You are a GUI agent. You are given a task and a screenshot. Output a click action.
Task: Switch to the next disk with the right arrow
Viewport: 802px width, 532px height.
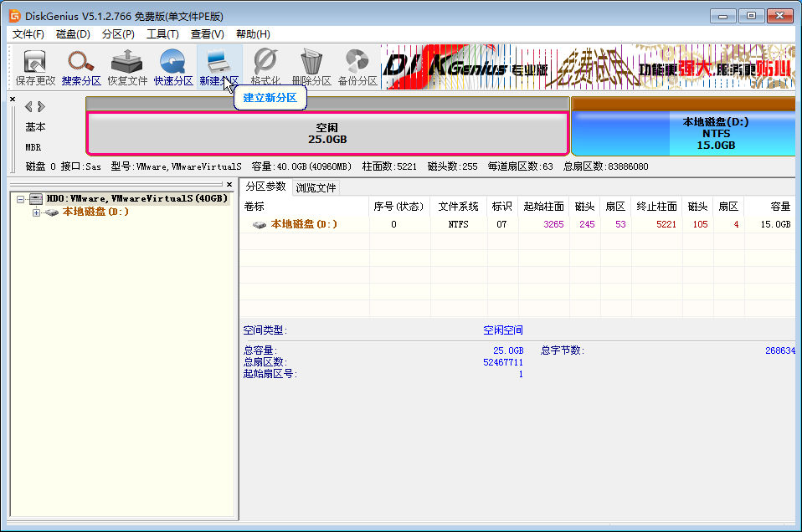tap(41, 106)
